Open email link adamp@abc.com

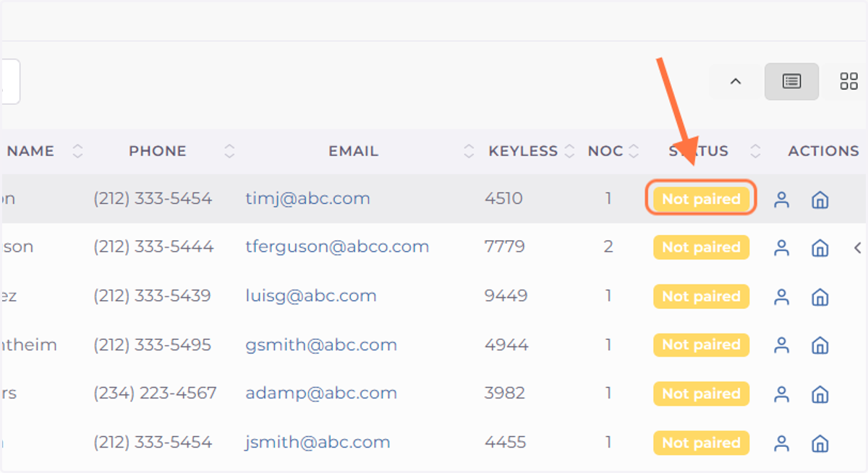click(321, 394)
